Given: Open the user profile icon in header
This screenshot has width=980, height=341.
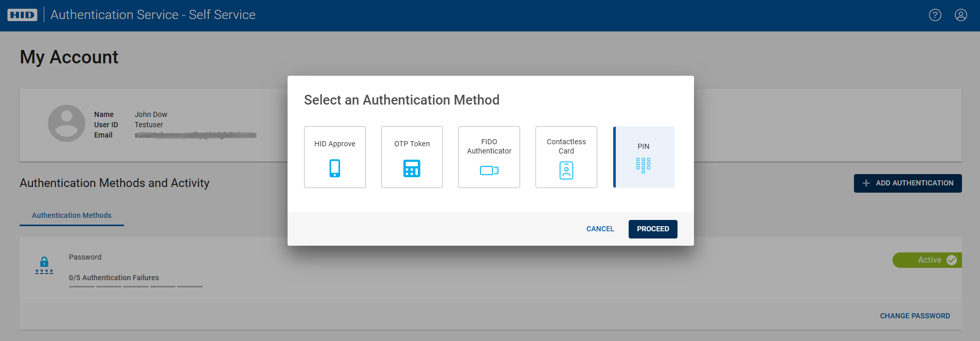Looking at the screenshot, I should pos(961,15).
